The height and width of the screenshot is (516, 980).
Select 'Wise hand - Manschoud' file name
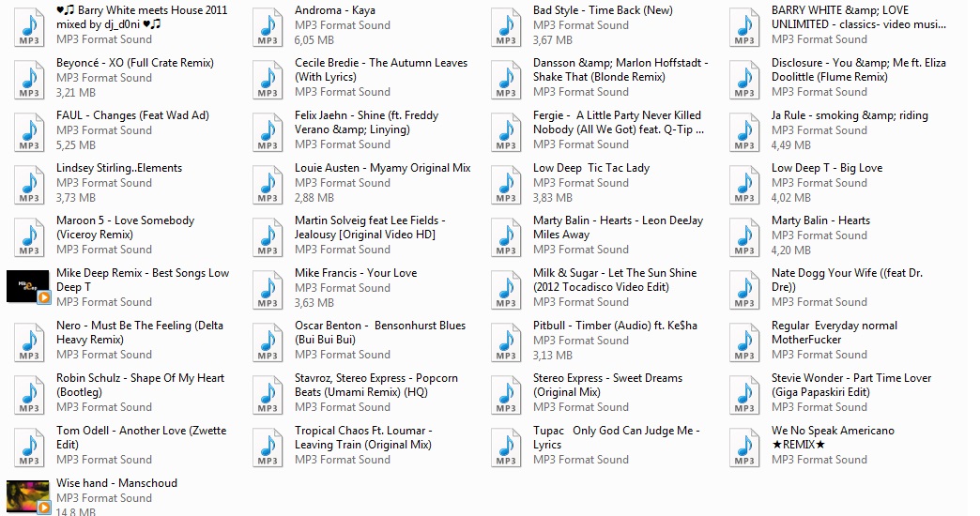(117, 483)
